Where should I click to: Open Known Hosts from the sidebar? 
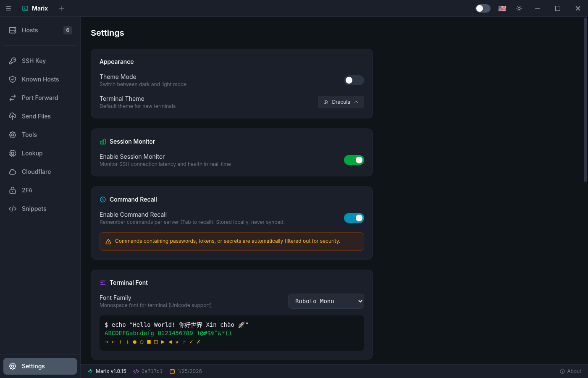(40, 79)
